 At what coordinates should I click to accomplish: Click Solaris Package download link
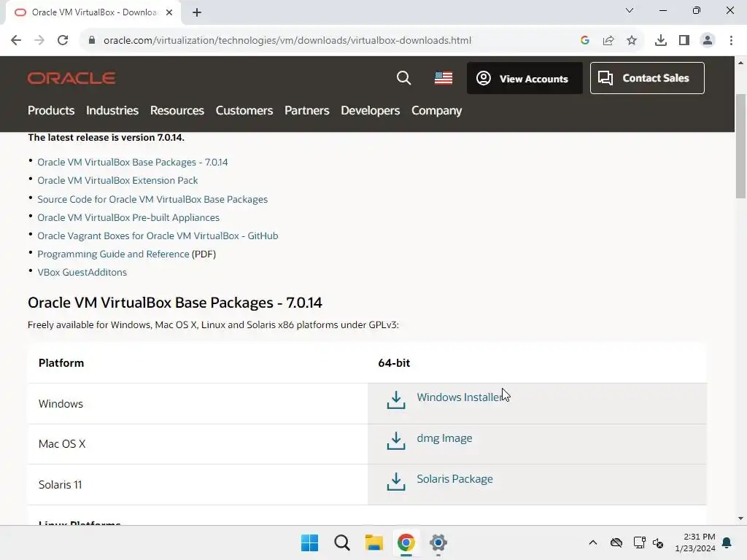point(455,479)
